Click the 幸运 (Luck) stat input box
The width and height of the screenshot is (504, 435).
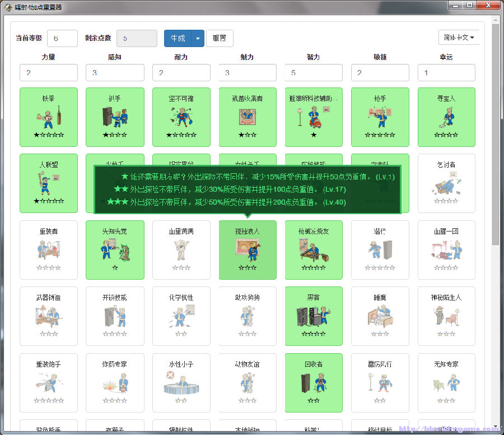tap(446, 73)
